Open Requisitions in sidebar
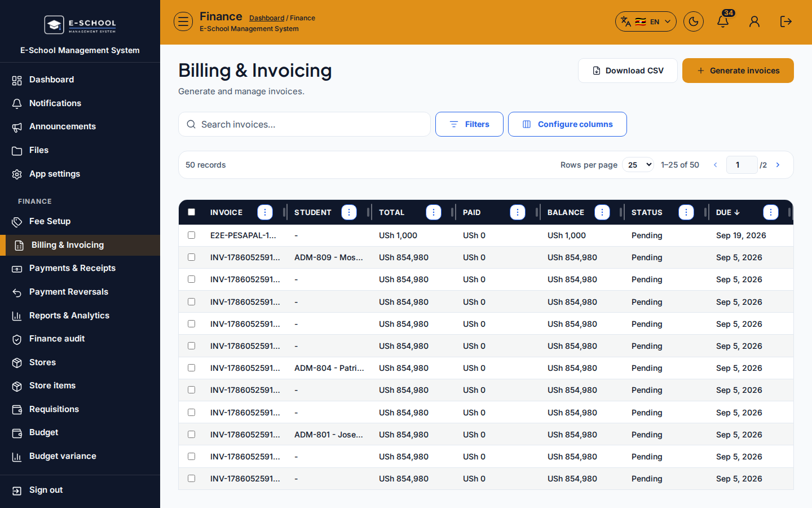This screenshot has height=508, width=812. click(80, 409)
